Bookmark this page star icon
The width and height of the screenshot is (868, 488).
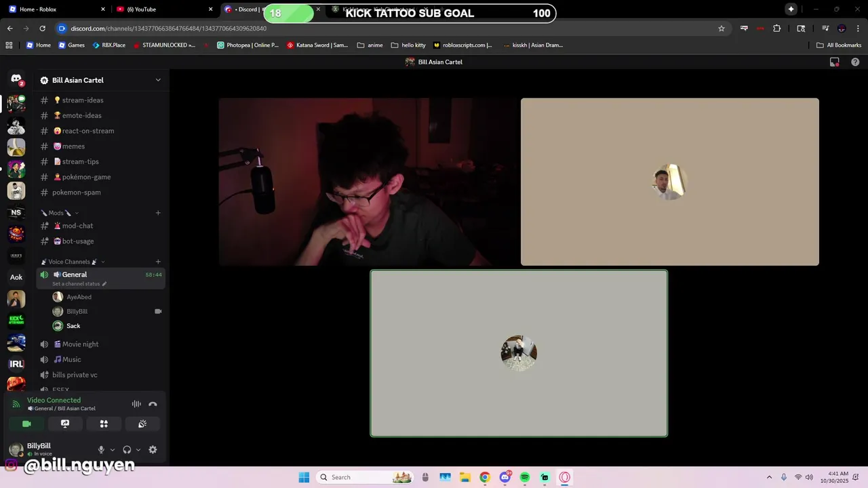click(x=722, y=28)
